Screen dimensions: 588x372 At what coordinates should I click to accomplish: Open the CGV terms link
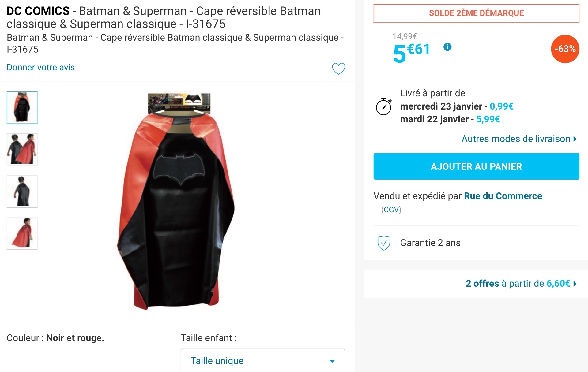pyautogui.click(x=391, y=210)
